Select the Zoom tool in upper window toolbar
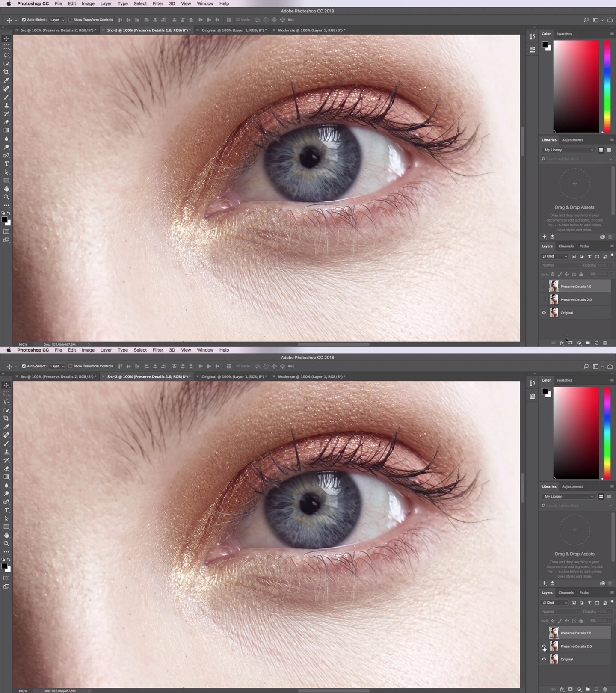Image resolution: width=616 pixels, height=693 pixels. 6,197
